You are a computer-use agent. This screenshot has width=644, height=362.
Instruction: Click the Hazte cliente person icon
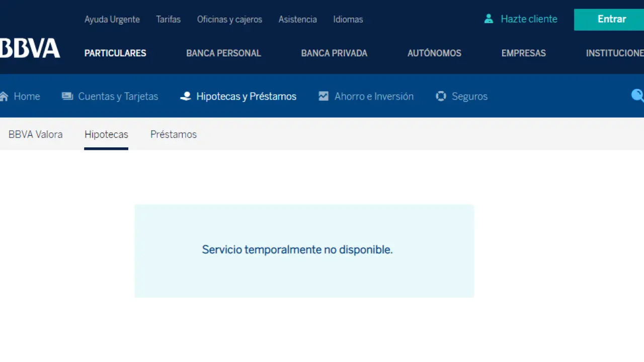[x=488, y=19]
